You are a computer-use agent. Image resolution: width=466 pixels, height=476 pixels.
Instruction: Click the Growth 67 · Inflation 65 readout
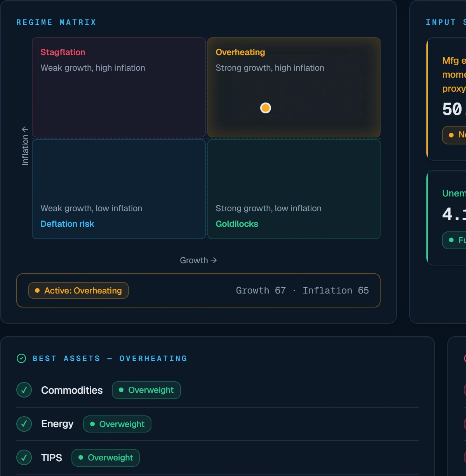click(303, 290)
